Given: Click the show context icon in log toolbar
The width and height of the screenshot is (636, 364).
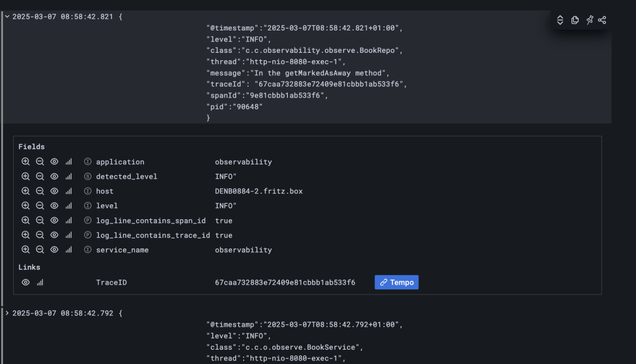Looking at the screenshot, I should coord(560,20).
